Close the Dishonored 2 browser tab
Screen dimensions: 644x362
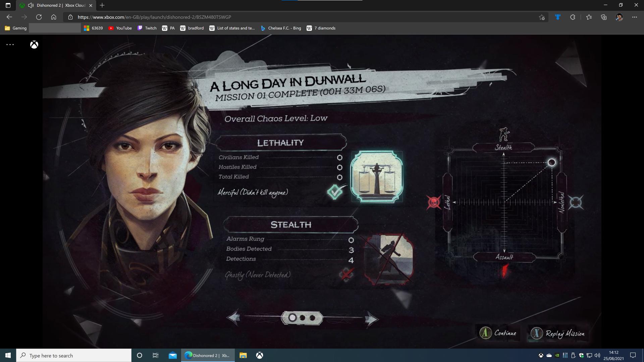pos(91,5)
